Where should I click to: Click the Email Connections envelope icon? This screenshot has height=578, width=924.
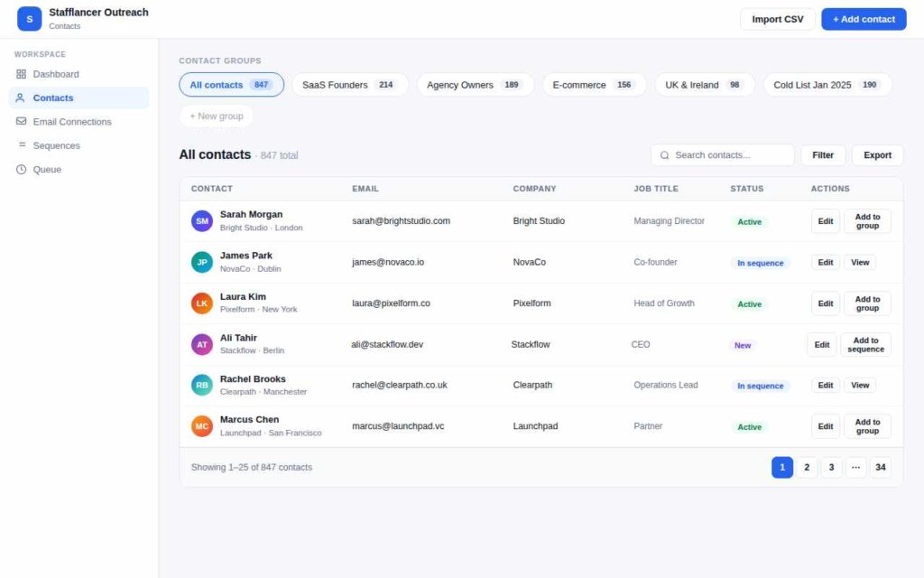click(22, 122)
